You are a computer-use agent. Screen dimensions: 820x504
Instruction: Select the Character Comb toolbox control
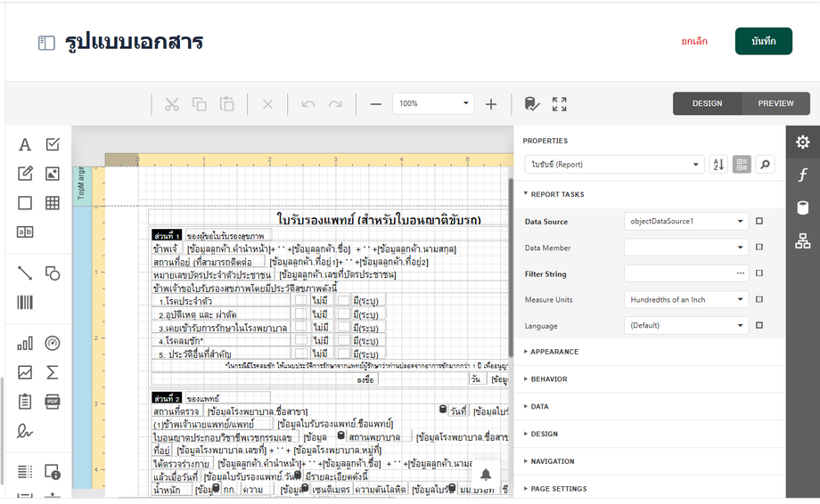pyautogui.click(x=25, y=232)
